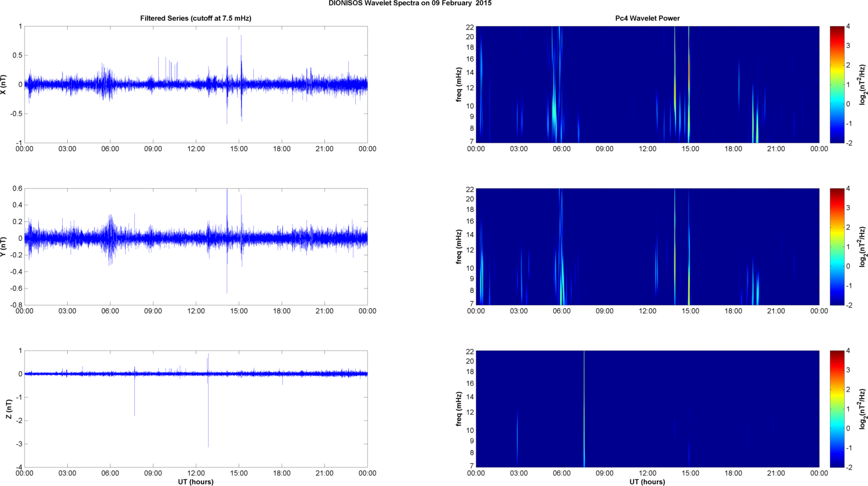Click the 12:00 tick under Z time series

(x=196, y=473)
